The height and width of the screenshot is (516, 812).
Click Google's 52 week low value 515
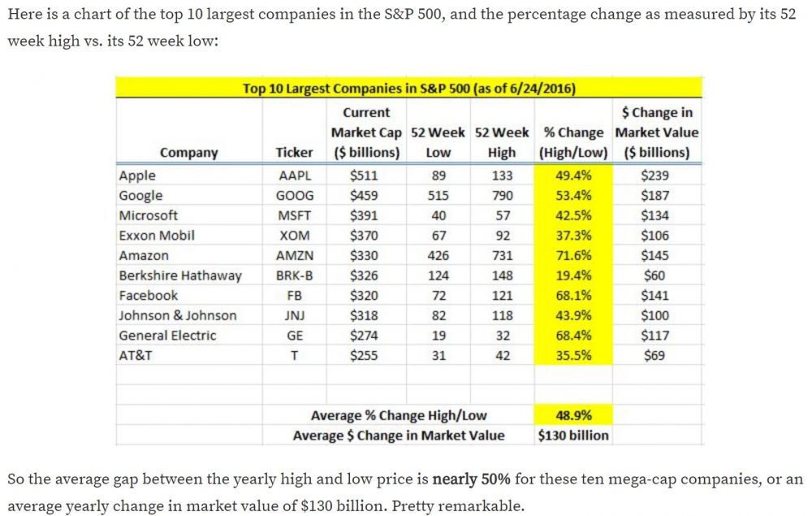tap(438, 196)
